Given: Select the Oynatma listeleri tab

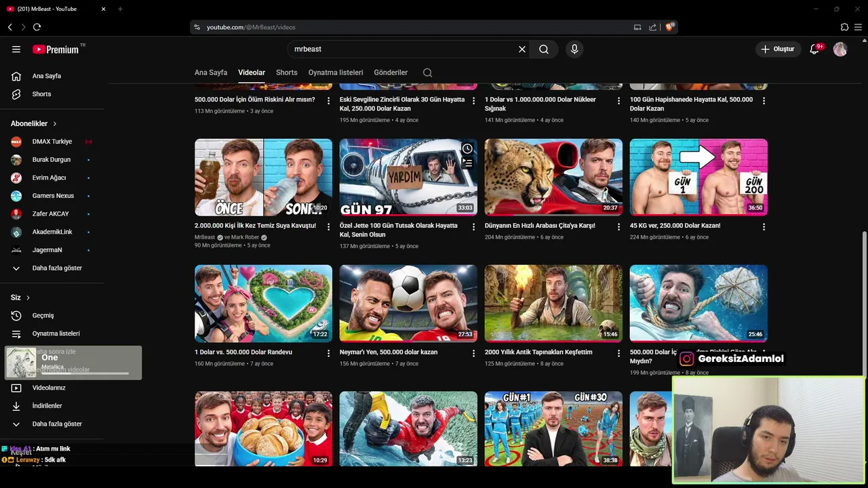Looking at the screenshot, I should (x=336, y=73).
